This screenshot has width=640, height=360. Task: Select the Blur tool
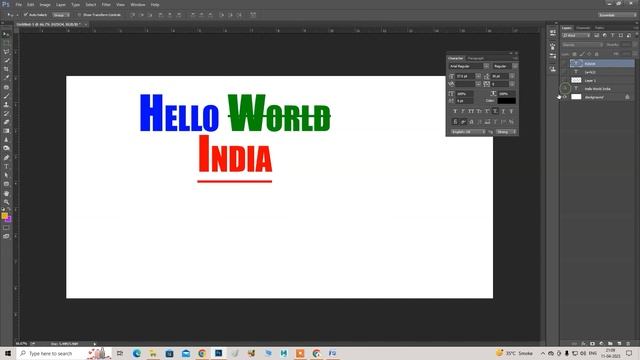pos(6,140)
